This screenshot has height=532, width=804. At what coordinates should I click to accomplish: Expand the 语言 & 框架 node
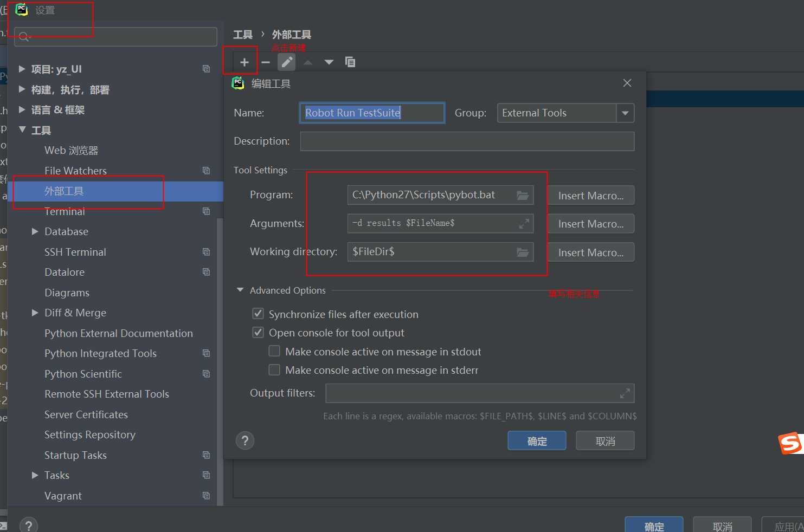(x=22, y=109)
